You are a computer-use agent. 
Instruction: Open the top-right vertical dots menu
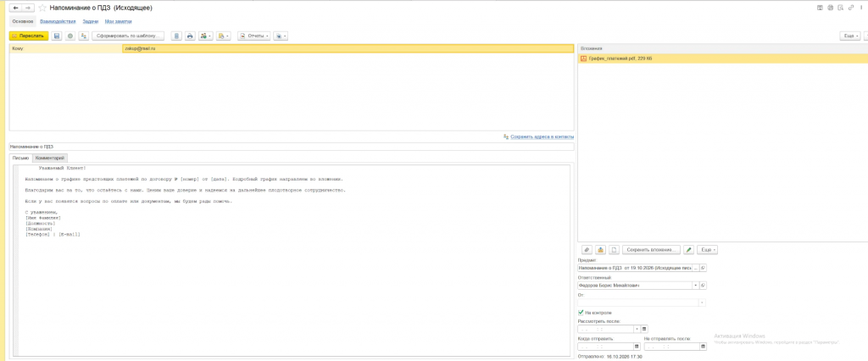click(861, 8)
